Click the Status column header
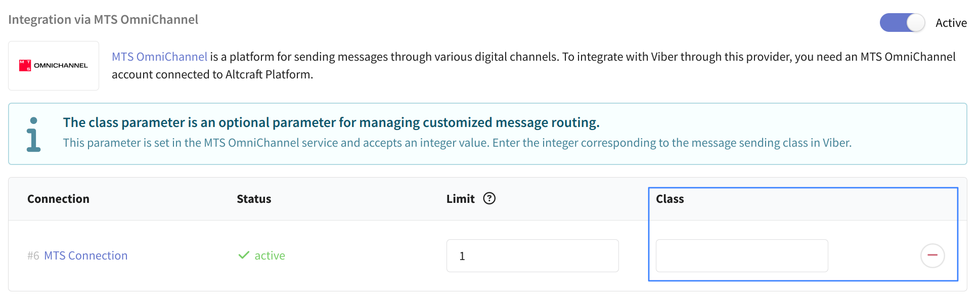Image resolution: width=980 pixels, height=299 pixels. (254, 199)
